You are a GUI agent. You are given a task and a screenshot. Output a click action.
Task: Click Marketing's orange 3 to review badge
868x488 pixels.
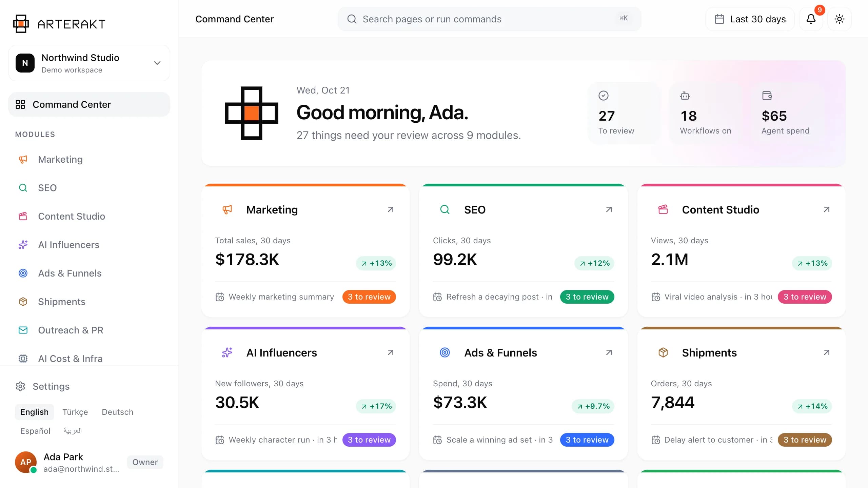pyautogui.click(x=369, y=297)
